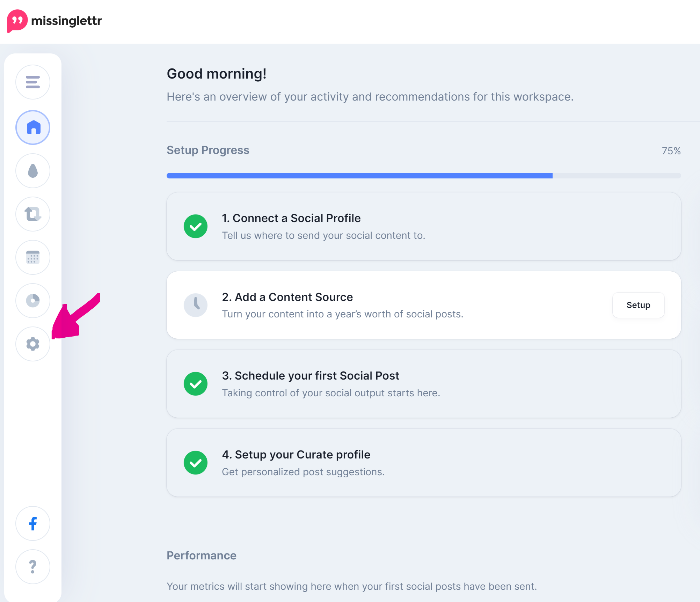
Task: Click Setup for Add a Content Source
Action: click(x=638, y=305)
